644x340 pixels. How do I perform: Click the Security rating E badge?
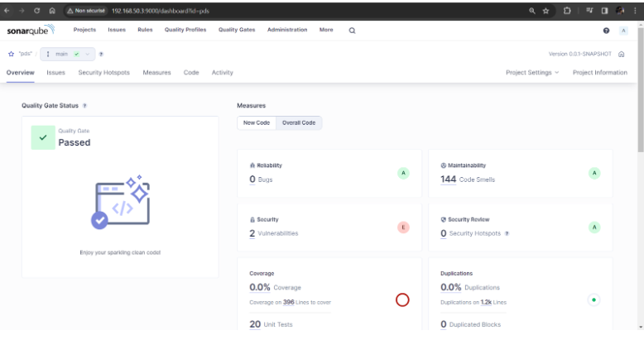[403, 227]
